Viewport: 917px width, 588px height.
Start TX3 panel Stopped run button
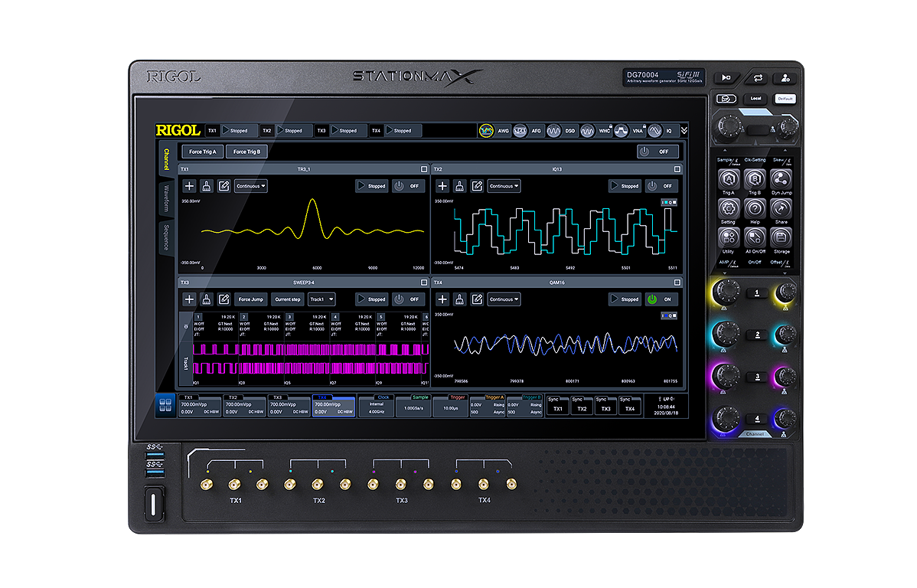point(372,299)
